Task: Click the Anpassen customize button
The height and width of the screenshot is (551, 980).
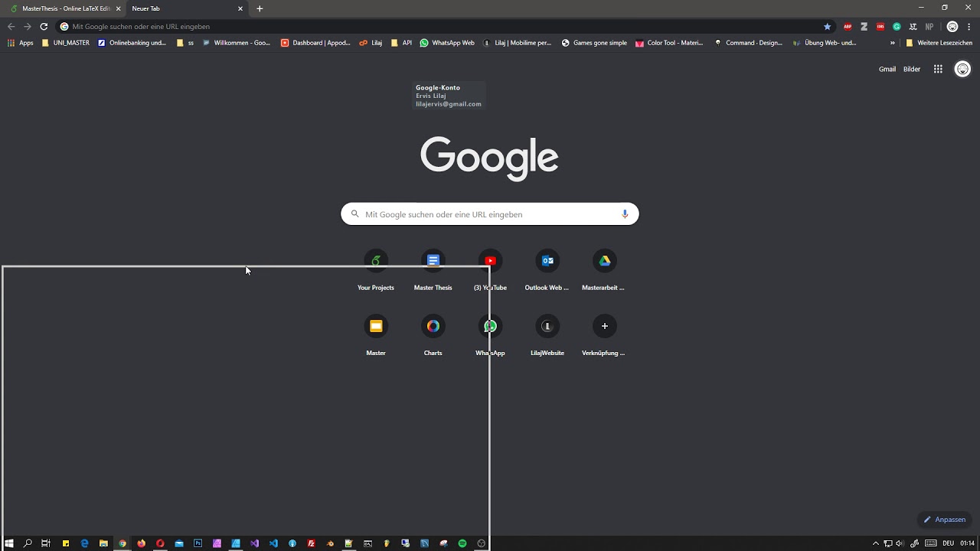Action: click(x=945, y=520)
